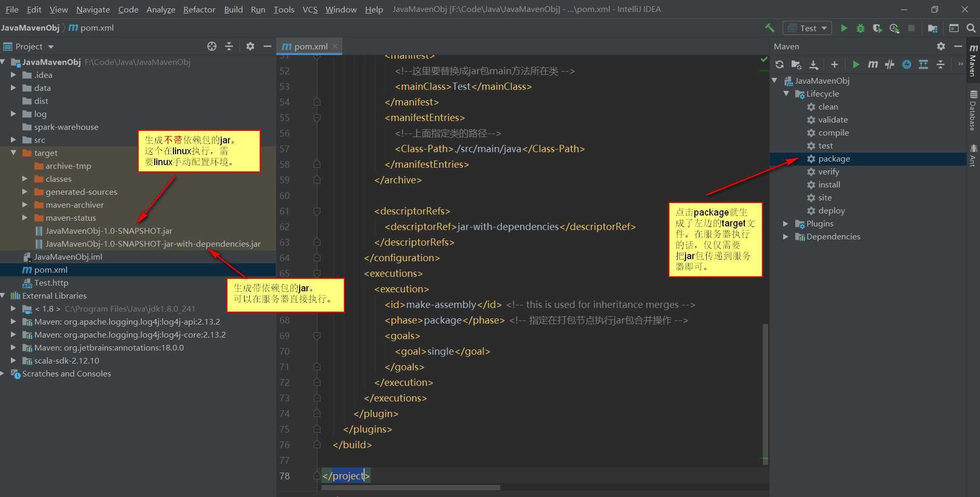Expand Scratches and Consoles
980x497 pixels.
point(3,373)
